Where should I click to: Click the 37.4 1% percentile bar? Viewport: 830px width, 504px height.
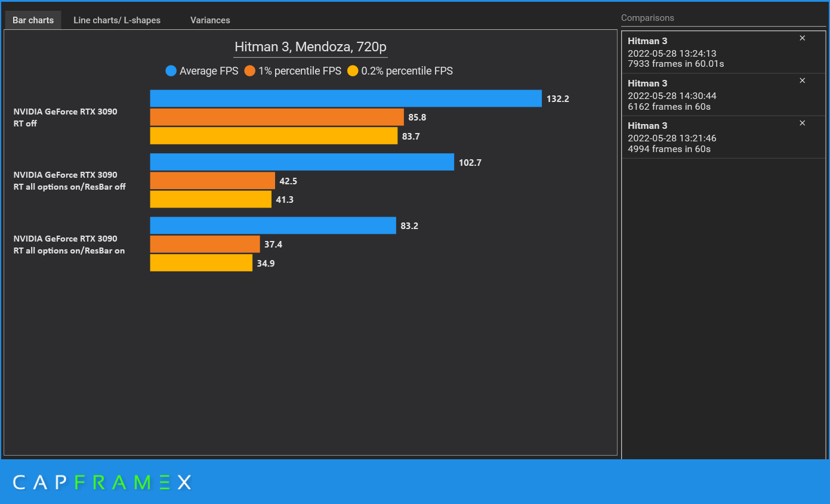coord(205,244)
